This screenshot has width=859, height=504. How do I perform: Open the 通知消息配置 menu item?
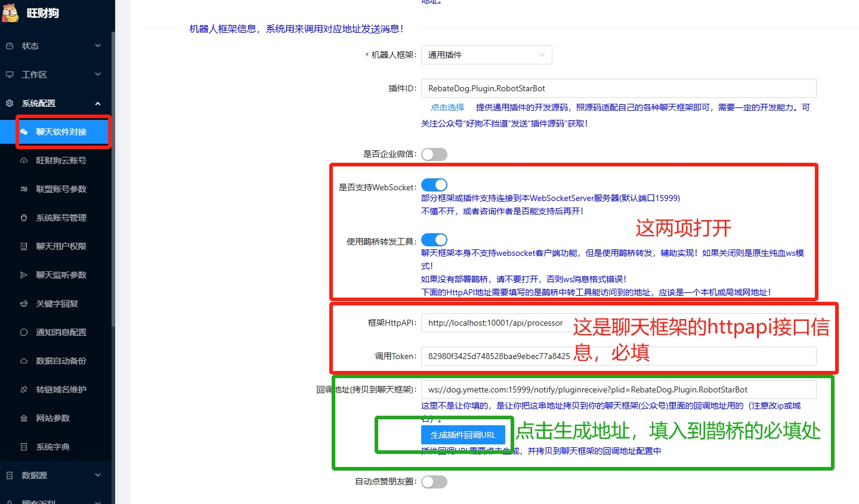pos(61,332)
